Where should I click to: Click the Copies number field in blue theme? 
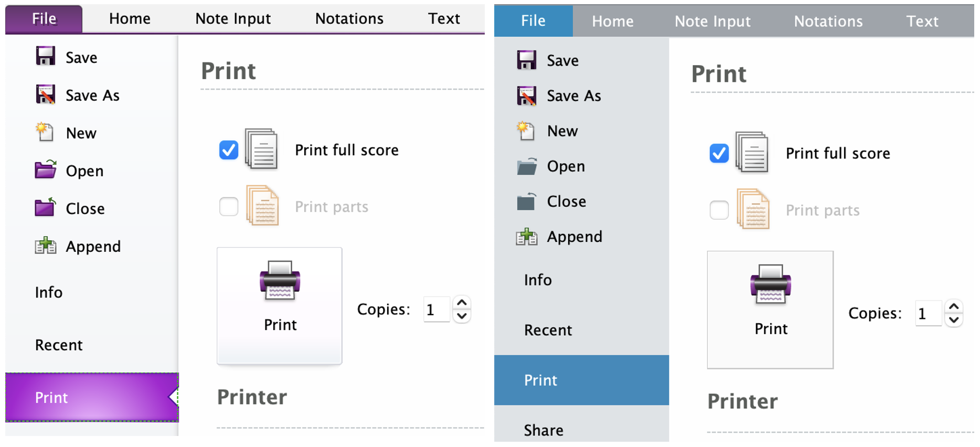[929, 314]
